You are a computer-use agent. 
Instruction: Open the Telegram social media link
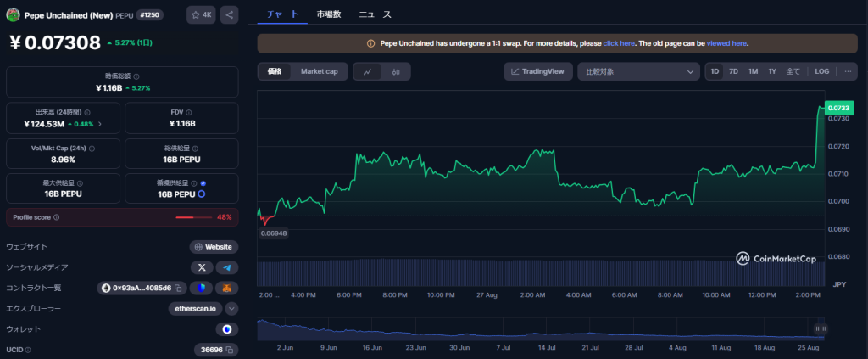[x=227, y=267]
